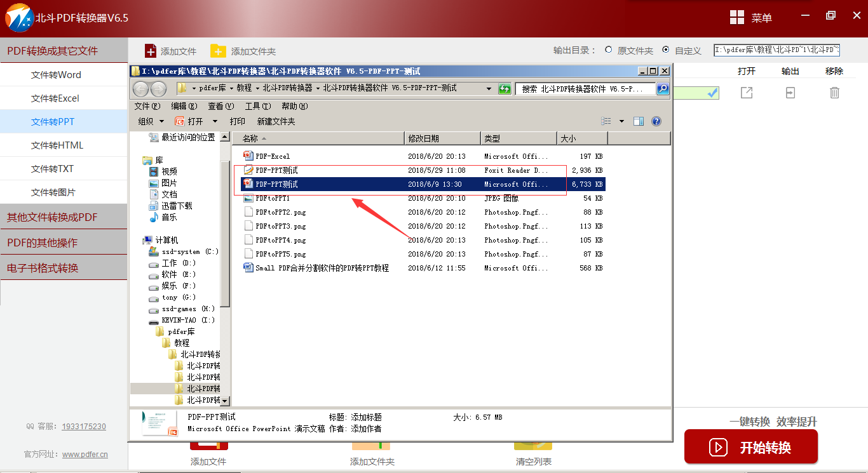Image resolution: width=868 pixels, height=473 pixels.
Task: Toggle the blue checkmark in file list row
Action: point(713,93)
